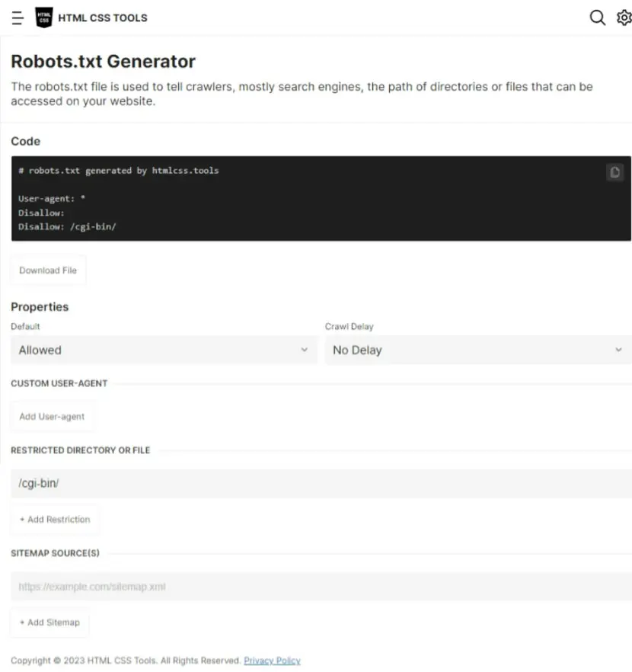Expand the Crawl Delay dropdown
Image resolution: width=632 pixels, height=672 pixels.
coord(478,350)
